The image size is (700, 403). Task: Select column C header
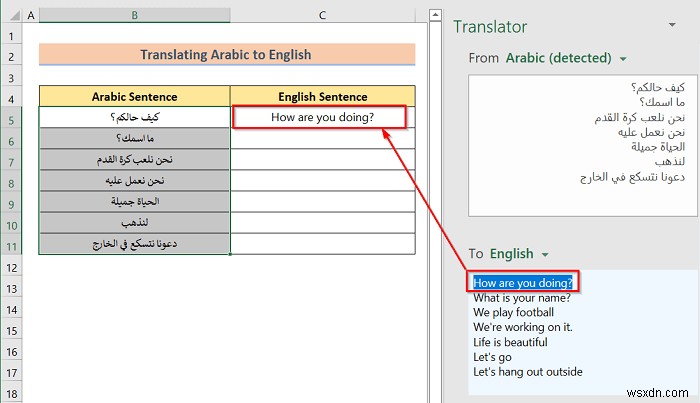coord(322,16)
